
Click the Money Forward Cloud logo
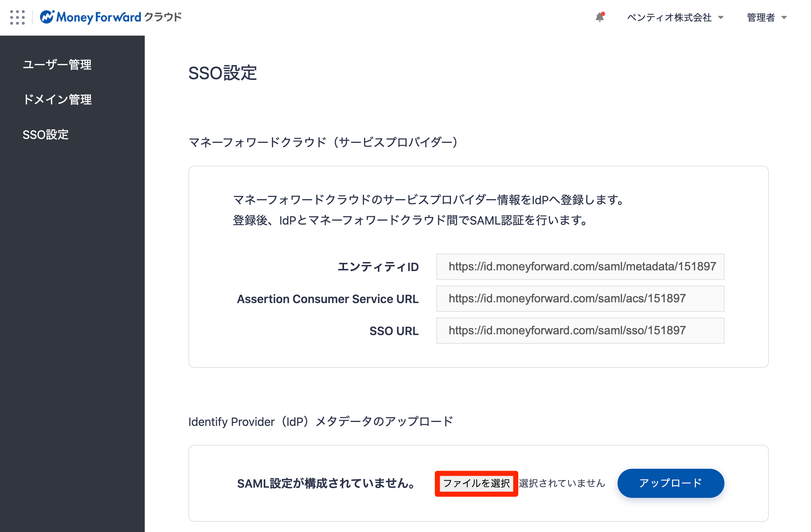click(x=111, y=17)
